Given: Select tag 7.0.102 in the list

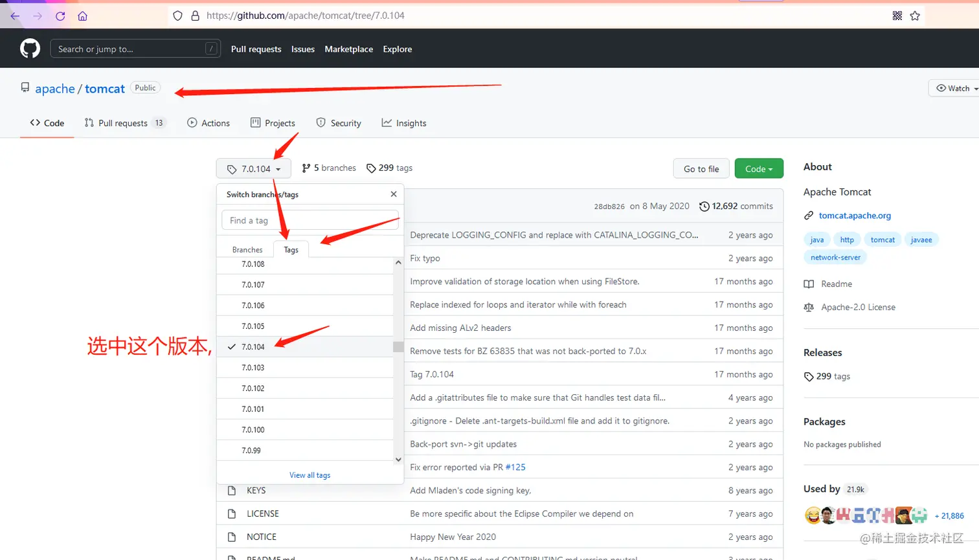Looking at the screenshot, I should pos(305,388).
